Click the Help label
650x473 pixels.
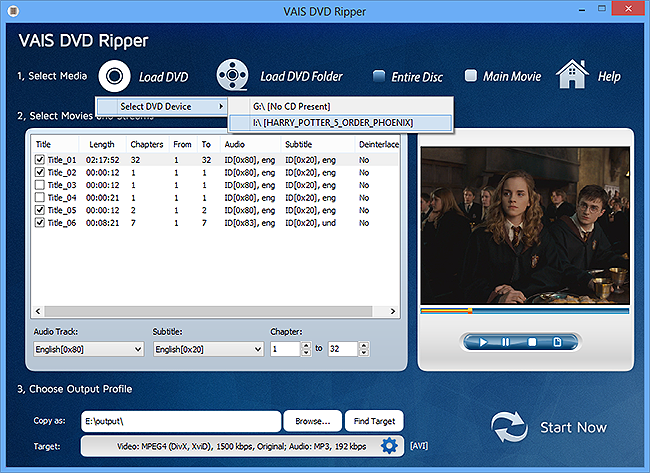(x=609, y=76)
